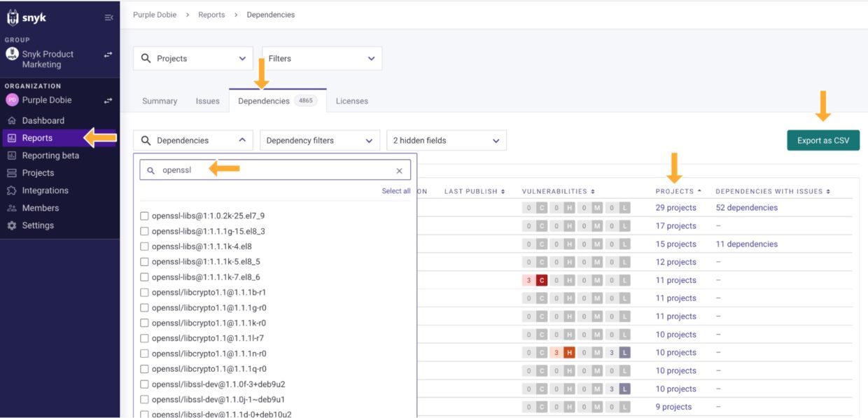Viewport: 868px width, 418px height.
Task: Check openssl-libs@1:1.0.2k-25.el7_9 checkbox
Action: click(144, 216)
